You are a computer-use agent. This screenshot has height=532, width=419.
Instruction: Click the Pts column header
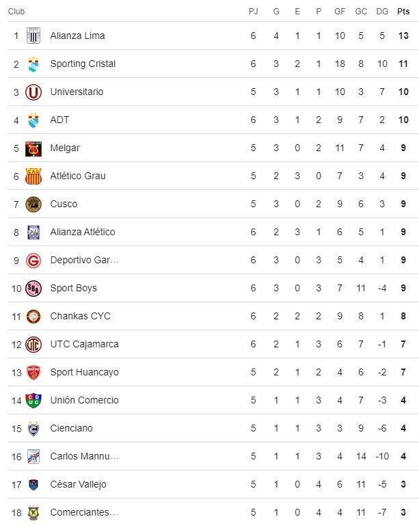403,12
